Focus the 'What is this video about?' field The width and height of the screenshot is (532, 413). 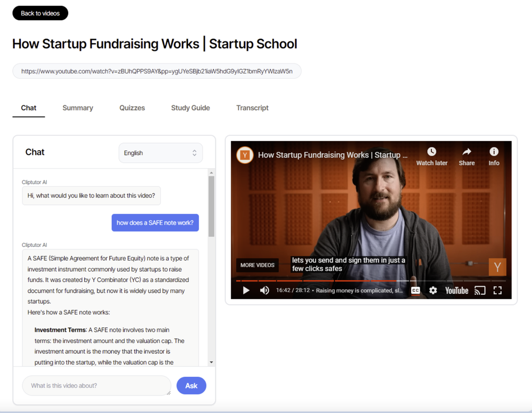97,385
